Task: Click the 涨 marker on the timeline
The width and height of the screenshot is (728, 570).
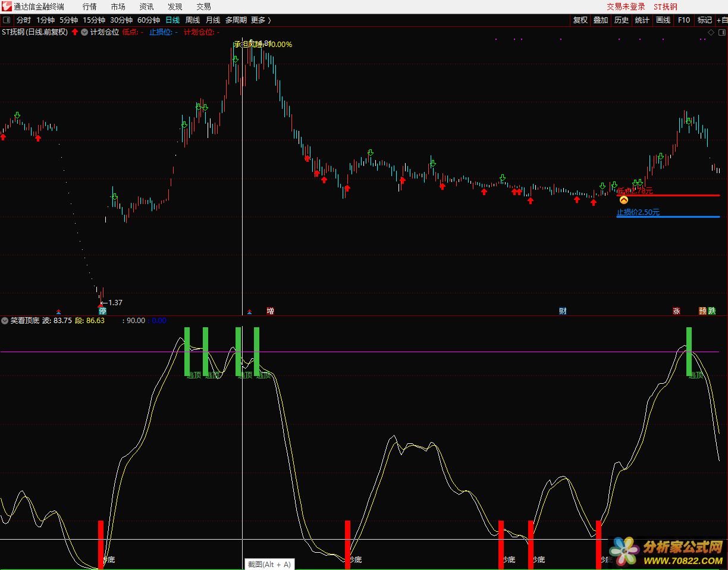Action: tap(676, 311)
